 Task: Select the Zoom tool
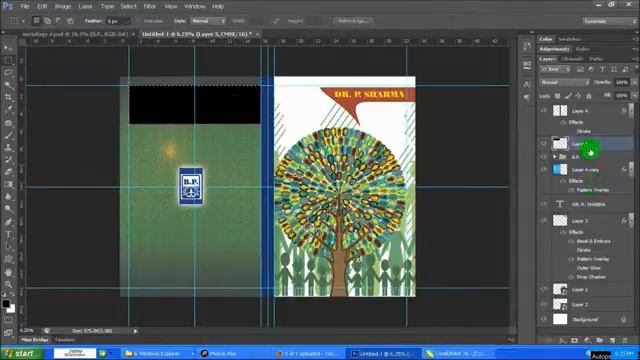[x=8, y=284]
